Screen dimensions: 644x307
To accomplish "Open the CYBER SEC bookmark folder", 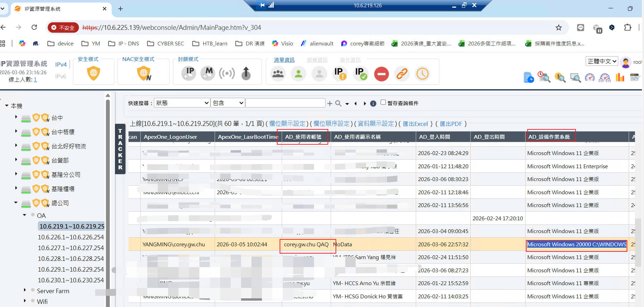I will (x=166, y=43).
